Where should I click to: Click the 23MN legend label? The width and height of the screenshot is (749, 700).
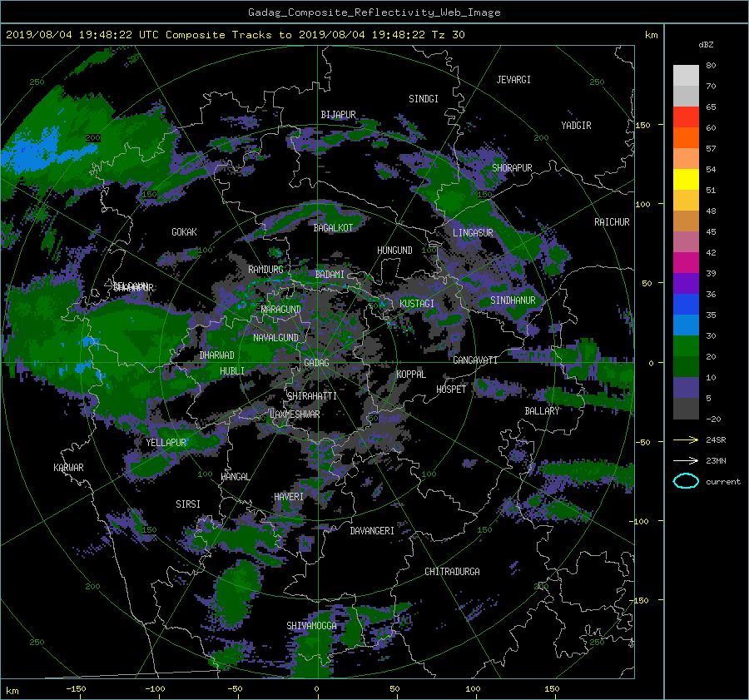[x=716, y=460]
